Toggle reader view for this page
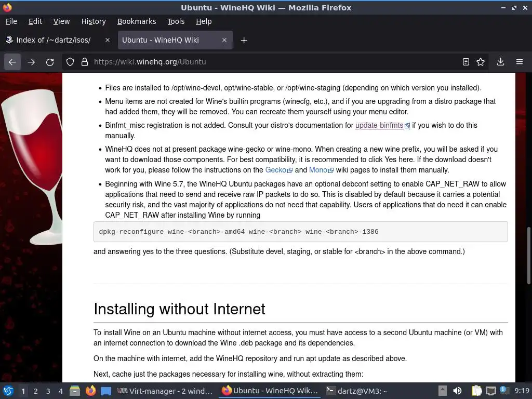This screenshot has width=532, height=399. pos(466,62)
